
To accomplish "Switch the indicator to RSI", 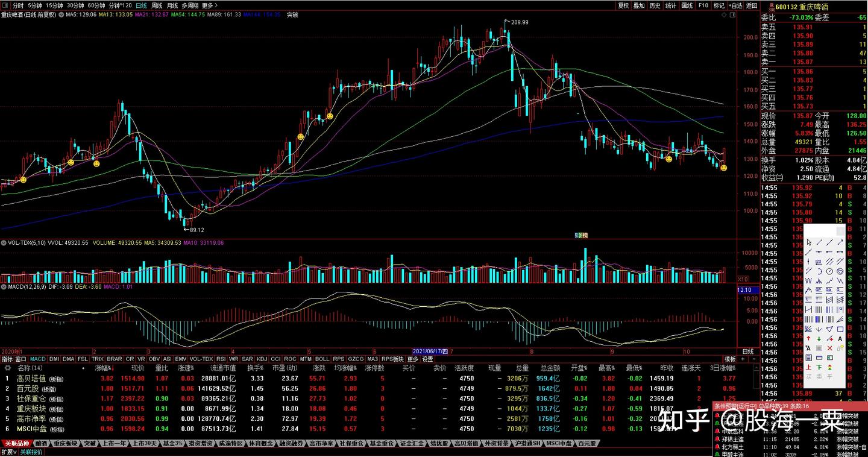I will click(x=221, y=359).
